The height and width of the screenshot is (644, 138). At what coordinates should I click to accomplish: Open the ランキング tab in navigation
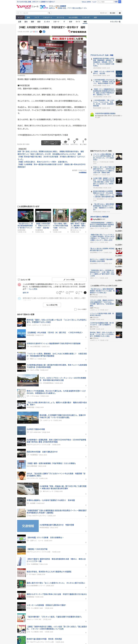point(86,17)
